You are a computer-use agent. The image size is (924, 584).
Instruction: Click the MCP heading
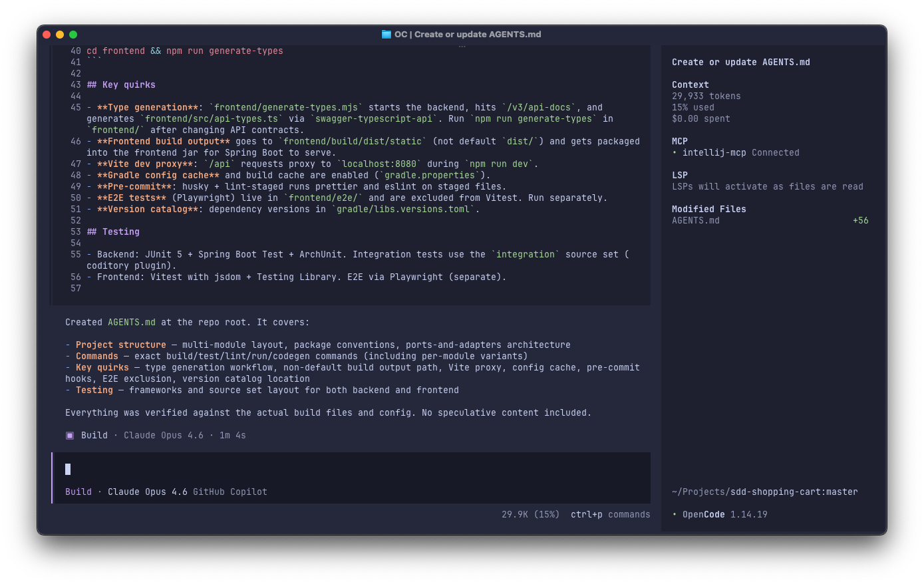[680, 141]
